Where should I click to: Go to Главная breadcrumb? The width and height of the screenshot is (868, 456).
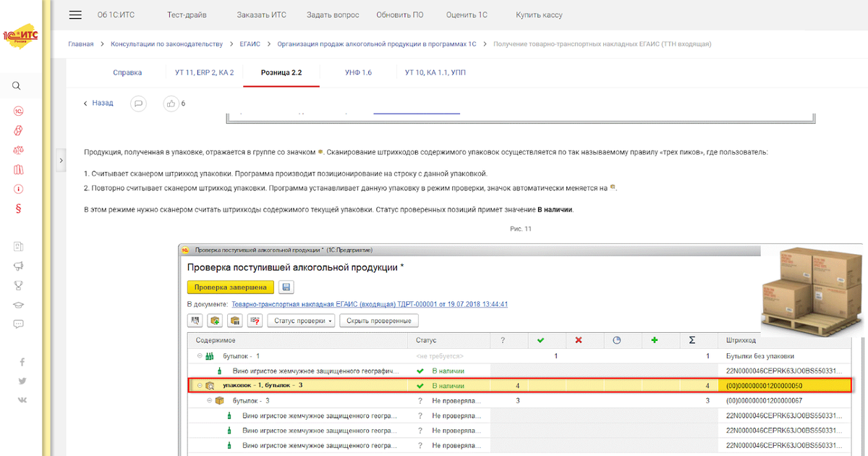81,44
